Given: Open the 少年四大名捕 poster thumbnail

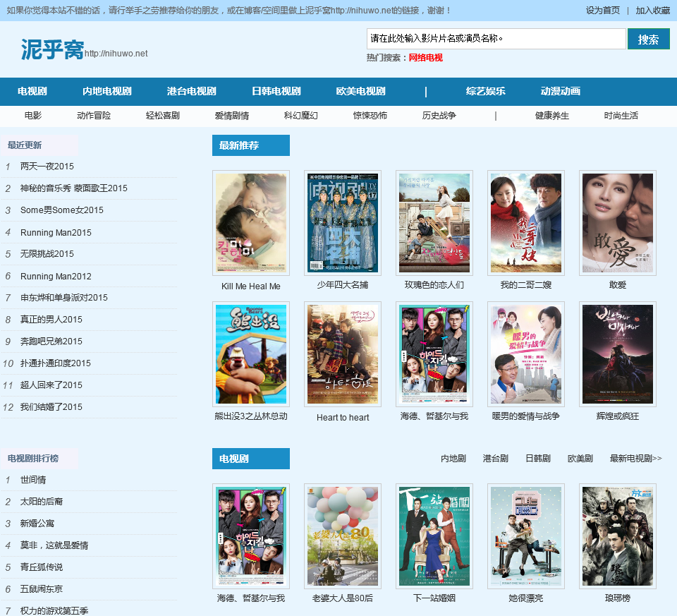Looking at the screenshot, I should (343, 223).
